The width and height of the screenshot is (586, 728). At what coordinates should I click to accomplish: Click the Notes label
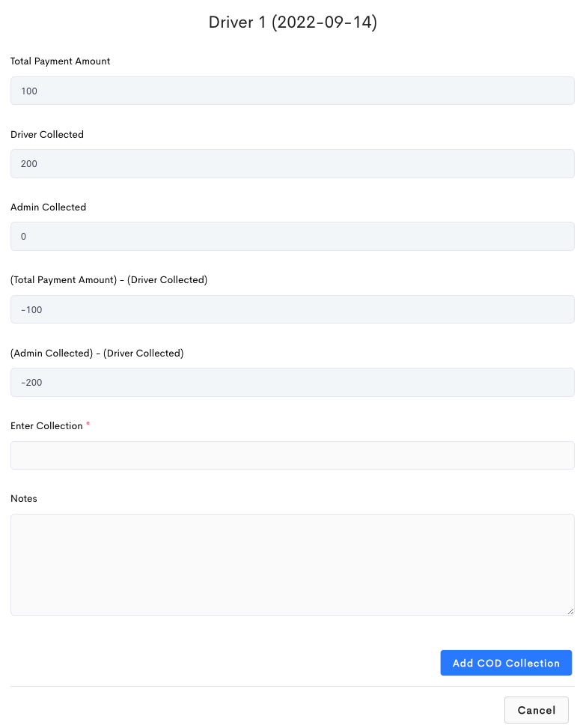[24, 499]
